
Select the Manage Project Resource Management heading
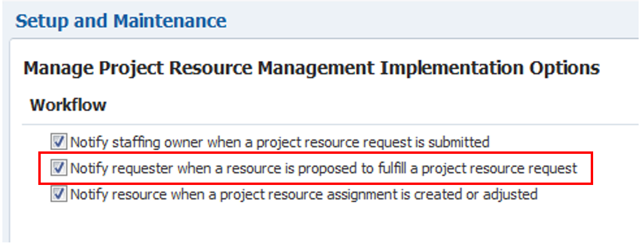tap(311, 68)
